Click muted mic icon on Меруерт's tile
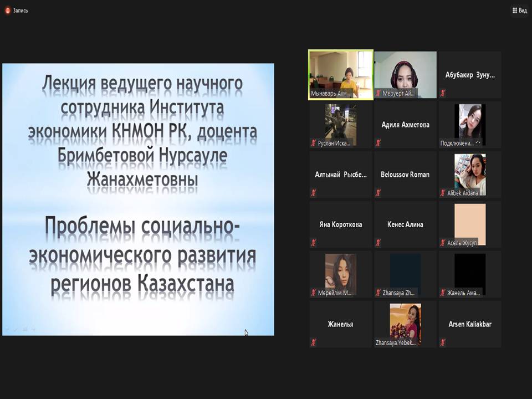 coord(378,94)
